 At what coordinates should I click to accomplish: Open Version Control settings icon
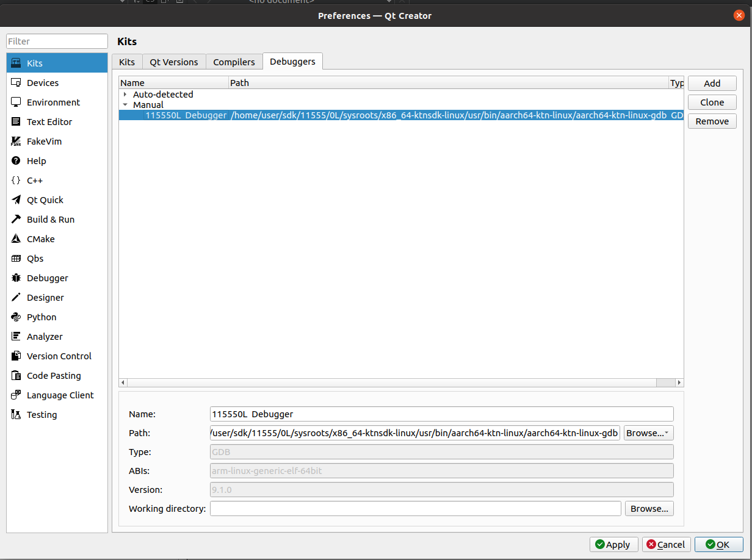point(16,356)
